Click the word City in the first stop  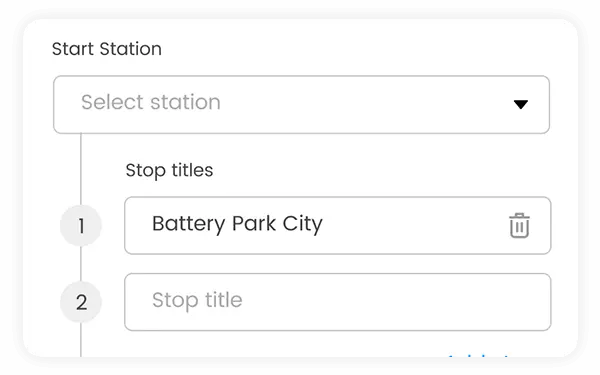303,224
